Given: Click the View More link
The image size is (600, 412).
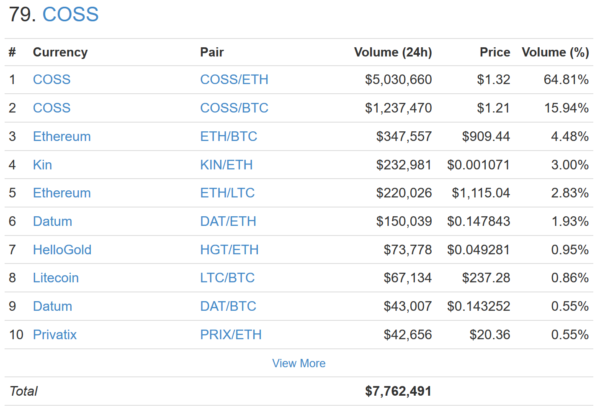Looking at the screenshot, I should pyautogui.click(x=299, y=363).
